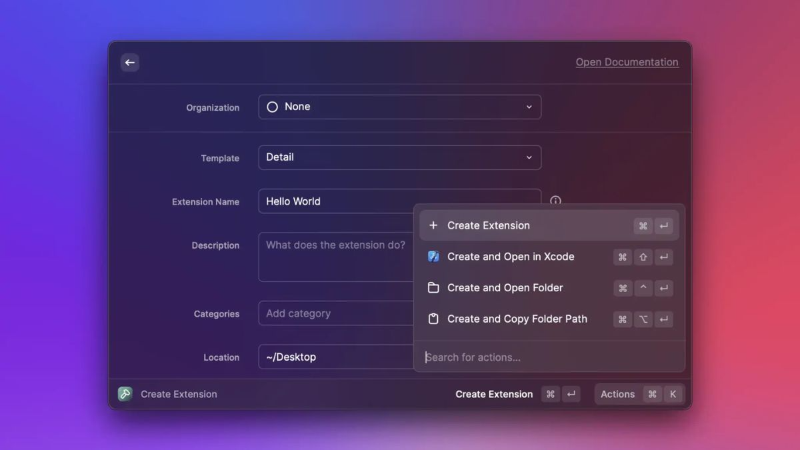Click the circle icon beside None

coord(272,107)
